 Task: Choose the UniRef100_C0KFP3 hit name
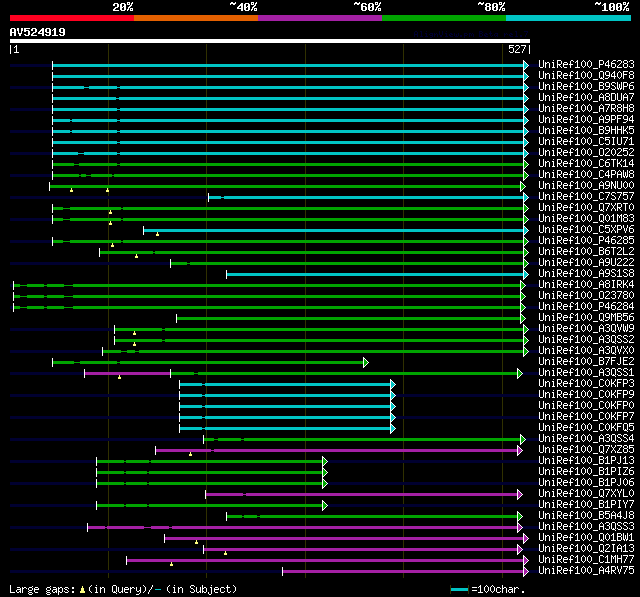[586, 384]
